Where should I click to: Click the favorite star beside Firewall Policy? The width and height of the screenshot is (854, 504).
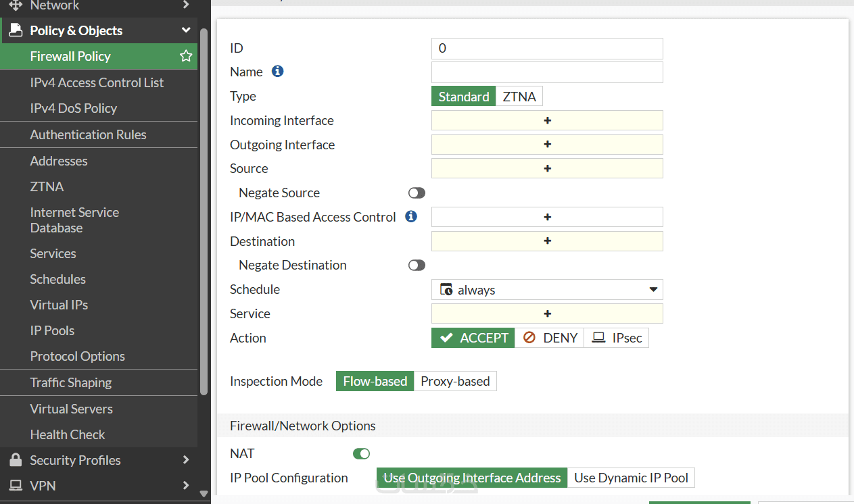(186, 57)
